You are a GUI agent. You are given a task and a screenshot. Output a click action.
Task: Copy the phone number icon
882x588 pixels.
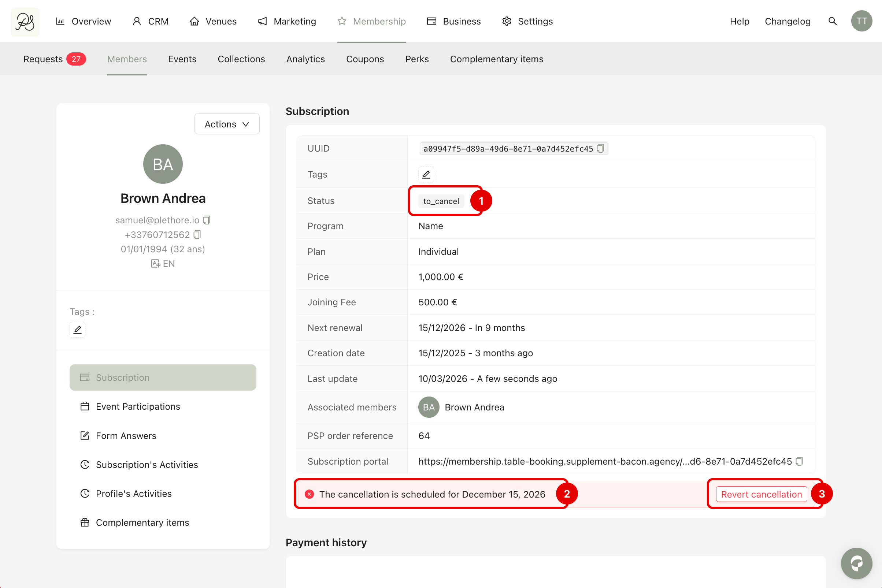(x=197, y=235)
